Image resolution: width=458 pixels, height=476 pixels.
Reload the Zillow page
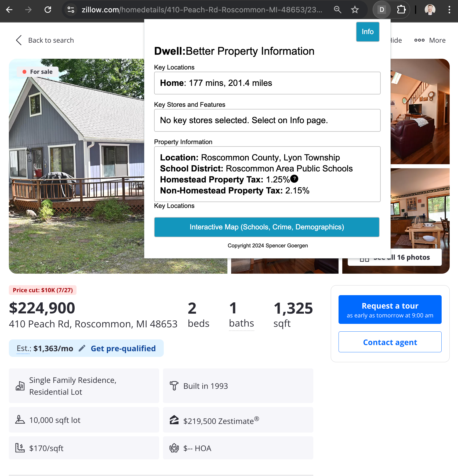click(x=48, y=10)
